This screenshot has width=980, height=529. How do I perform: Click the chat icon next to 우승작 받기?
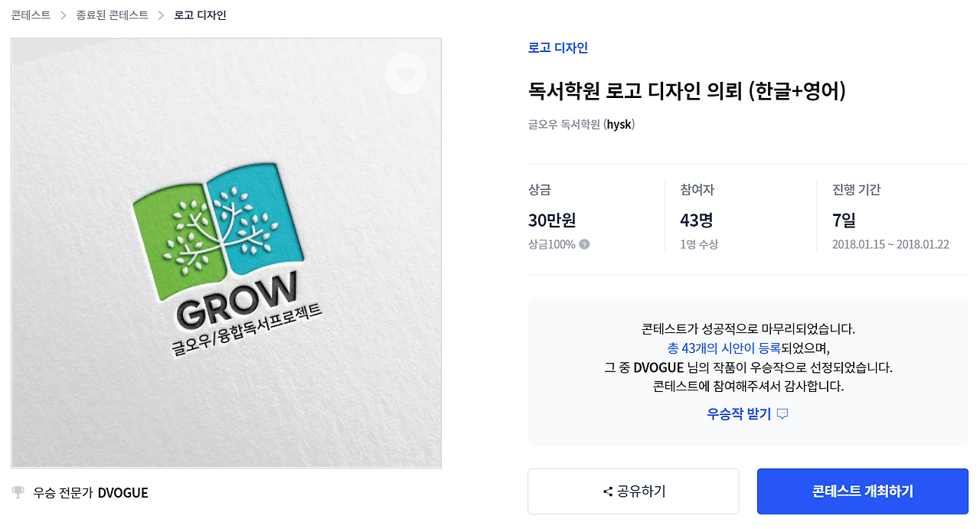[782, 414]
